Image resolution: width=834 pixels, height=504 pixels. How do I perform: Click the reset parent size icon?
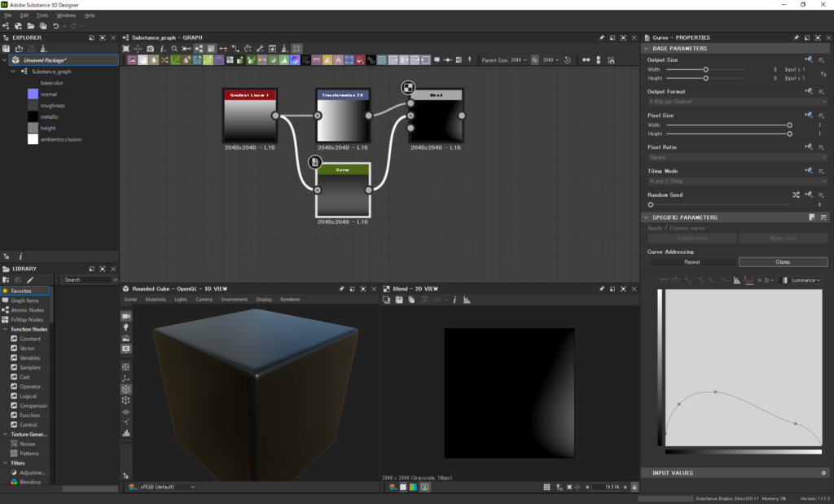coord(568,60)
